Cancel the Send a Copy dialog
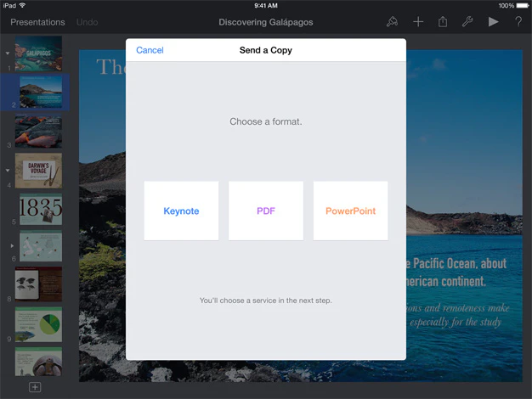The width and height of the screenshot is (532, 399). pos(150,50)
